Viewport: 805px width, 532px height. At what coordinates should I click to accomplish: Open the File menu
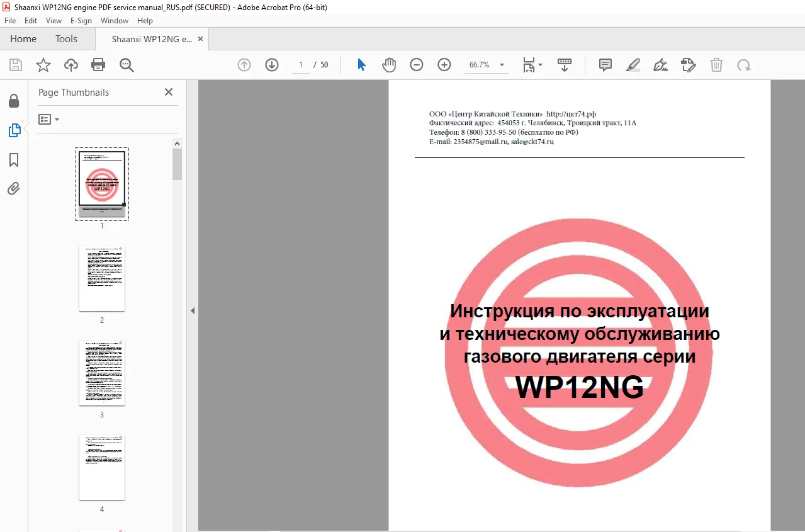click(10, 21)
